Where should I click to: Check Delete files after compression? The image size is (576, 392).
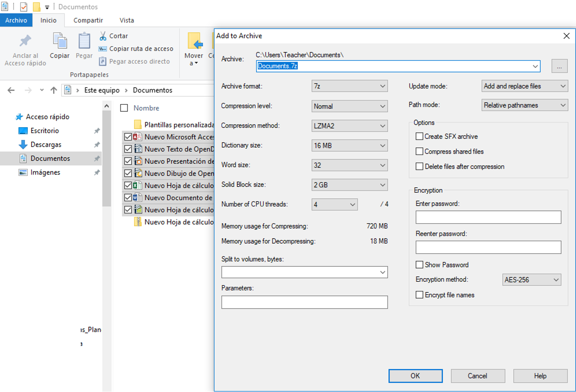click(419, 167)
